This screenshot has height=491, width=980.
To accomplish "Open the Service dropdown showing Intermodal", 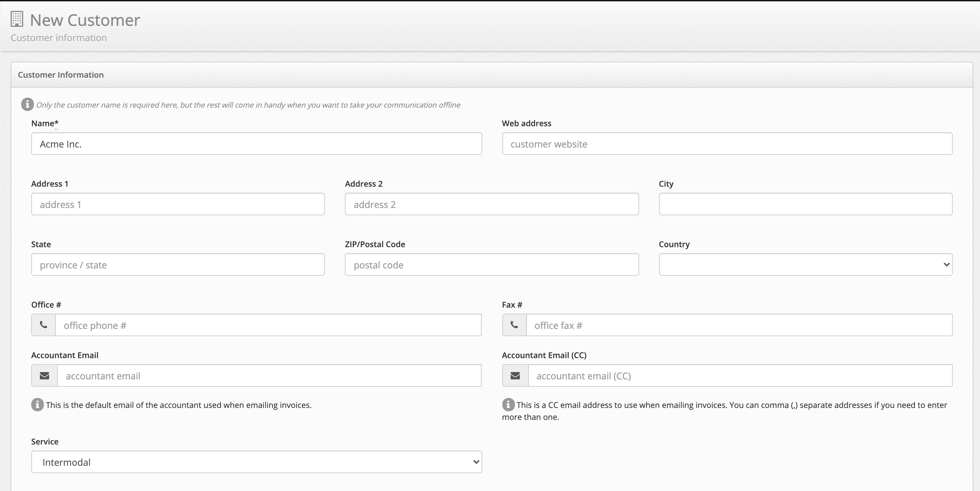I will (x=256, y=462).
